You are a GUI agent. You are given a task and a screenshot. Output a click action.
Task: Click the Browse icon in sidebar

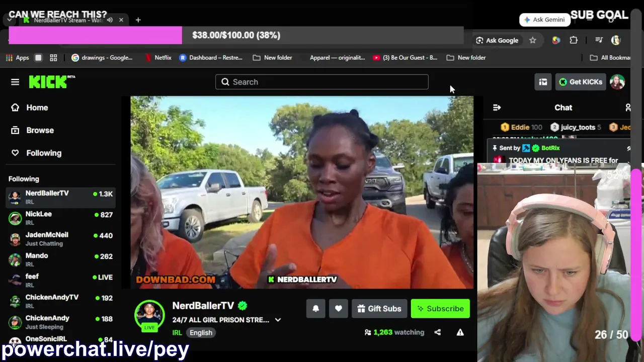[15, 130]
